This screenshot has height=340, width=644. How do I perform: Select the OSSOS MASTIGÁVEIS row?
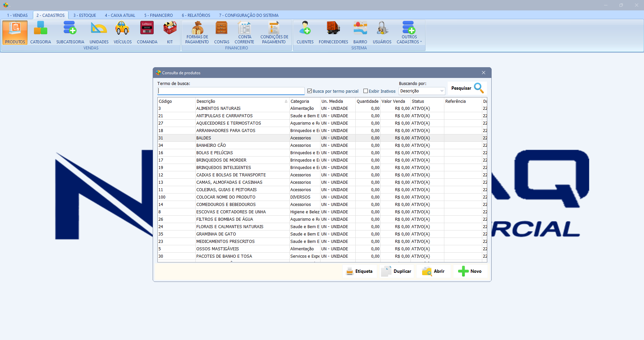tap(322, 249)
